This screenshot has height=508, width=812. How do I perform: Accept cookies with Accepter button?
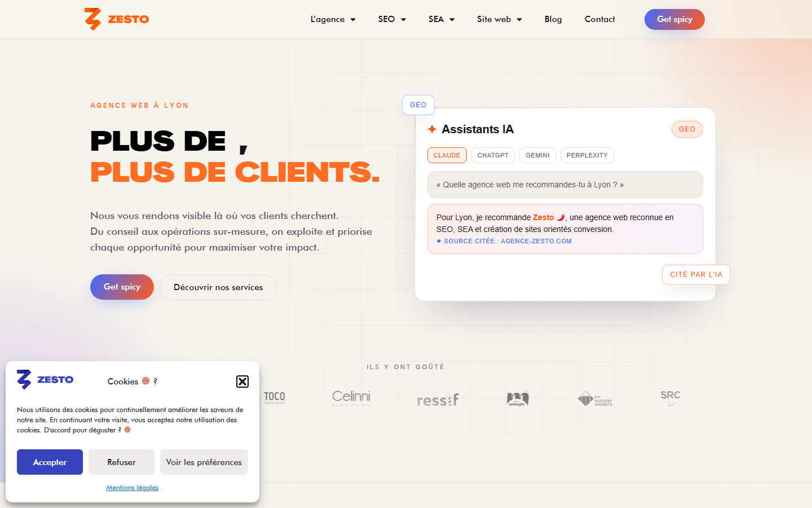(50, 462)
